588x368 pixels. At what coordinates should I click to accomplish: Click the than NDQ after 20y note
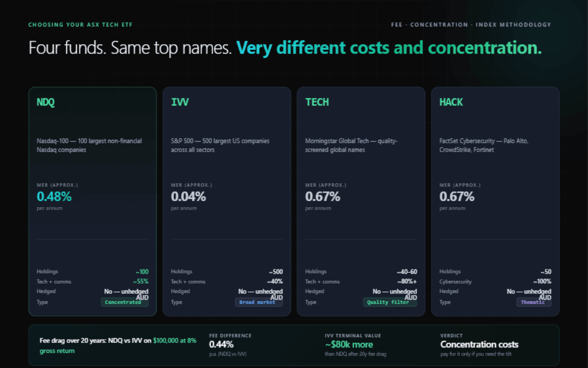(x=356, y=354)
